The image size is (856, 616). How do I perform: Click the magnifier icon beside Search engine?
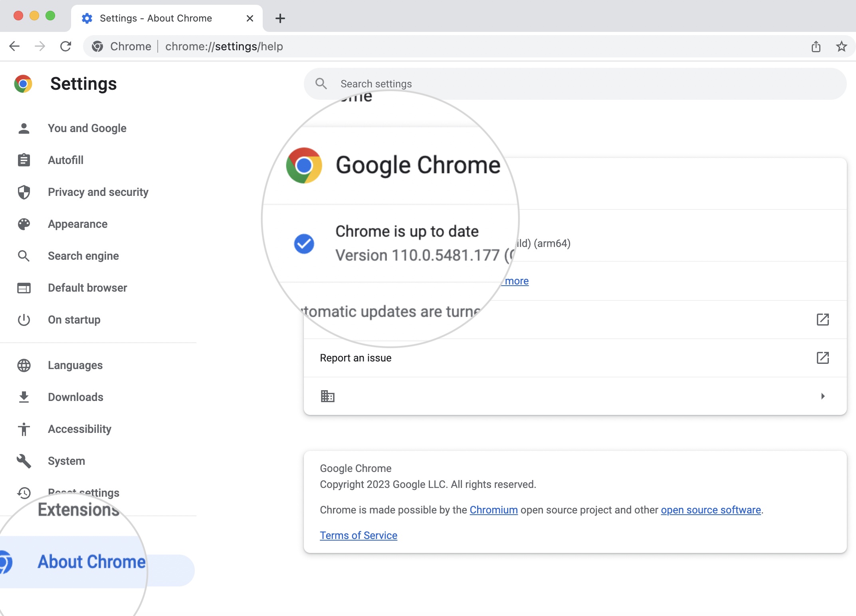pos(24,256)
